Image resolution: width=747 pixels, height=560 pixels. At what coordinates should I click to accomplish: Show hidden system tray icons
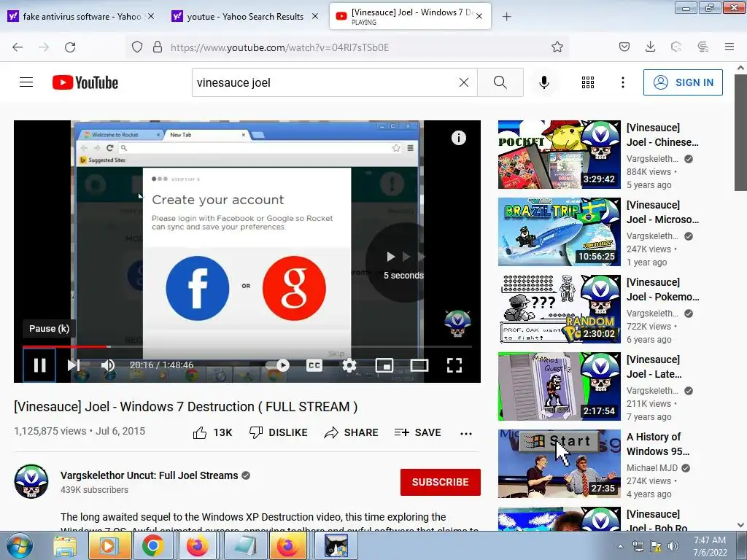click(x=620, y=546)
